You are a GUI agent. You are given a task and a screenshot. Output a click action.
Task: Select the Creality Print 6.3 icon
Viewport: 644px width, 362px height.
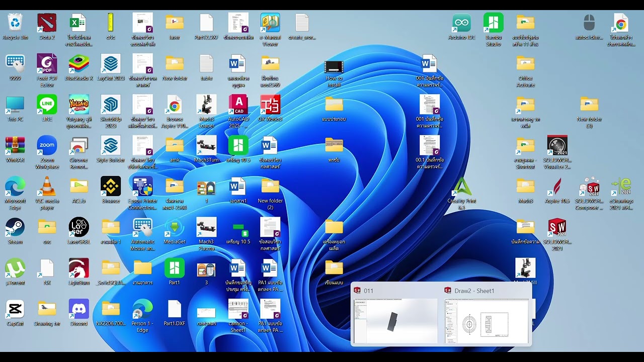[461, 194]
